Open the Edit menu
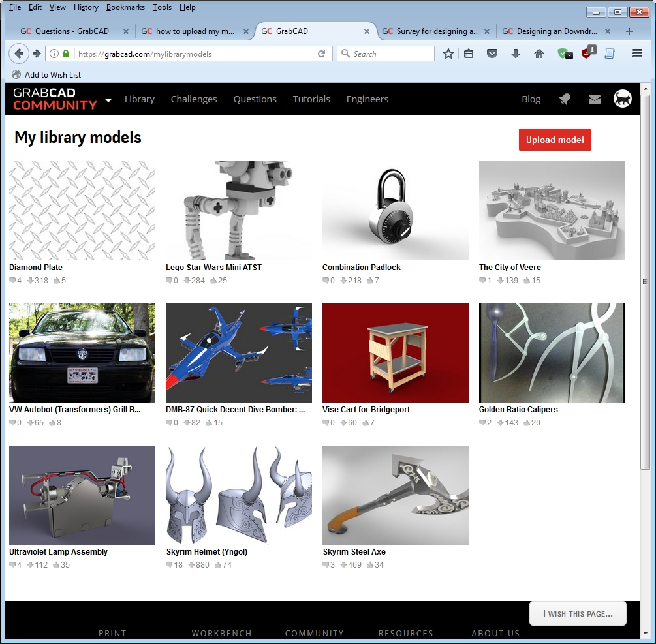 tap(35, 7)
